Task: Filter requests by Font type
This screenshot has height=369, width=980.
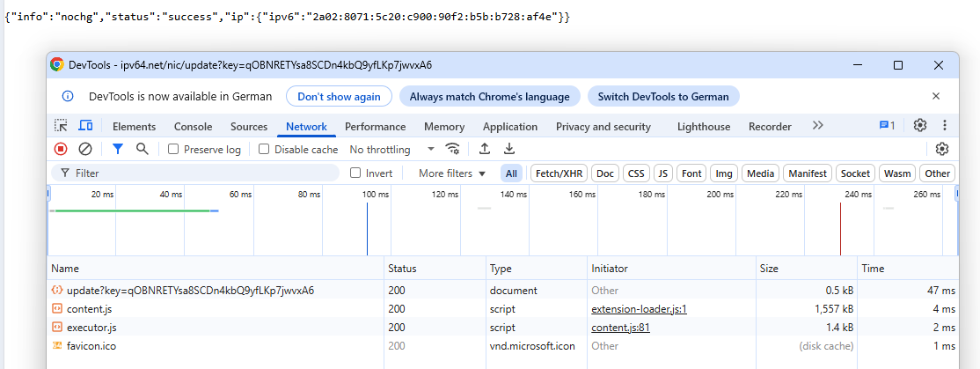Action: point(691,173)
